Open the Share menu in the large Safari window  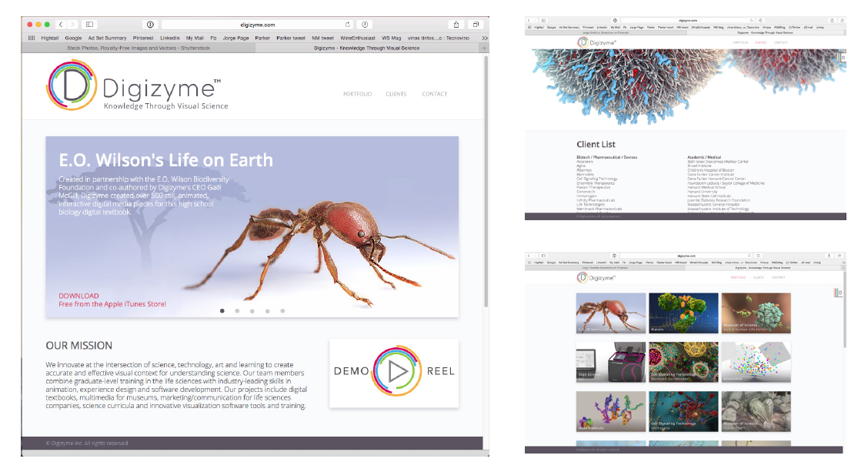(456, 25)
